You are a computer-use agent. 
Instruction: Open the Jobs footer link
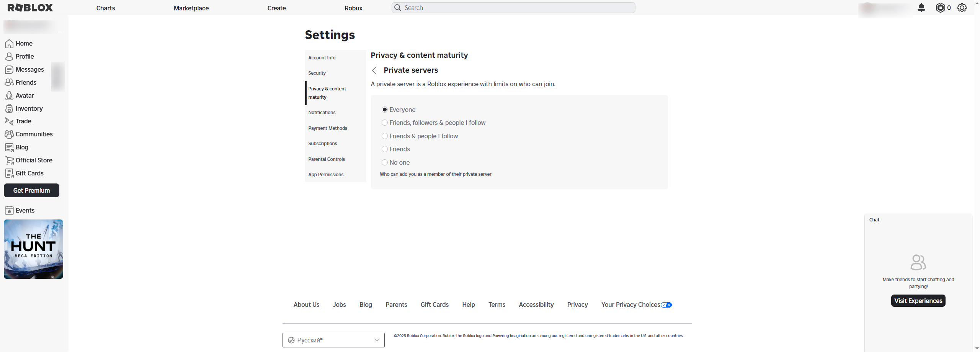tap(339, 305)
